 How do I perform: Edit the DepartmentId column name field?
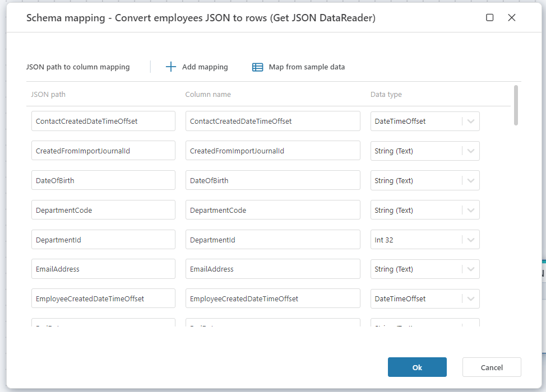point(272,240)
